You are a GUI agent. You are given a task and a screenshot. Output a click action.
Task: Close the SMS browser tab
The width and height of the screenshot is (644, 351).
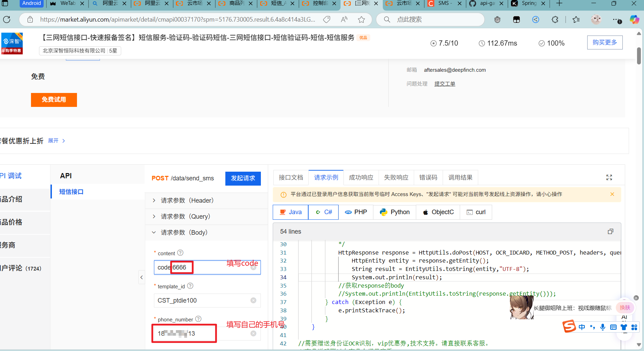pos(460,3)
